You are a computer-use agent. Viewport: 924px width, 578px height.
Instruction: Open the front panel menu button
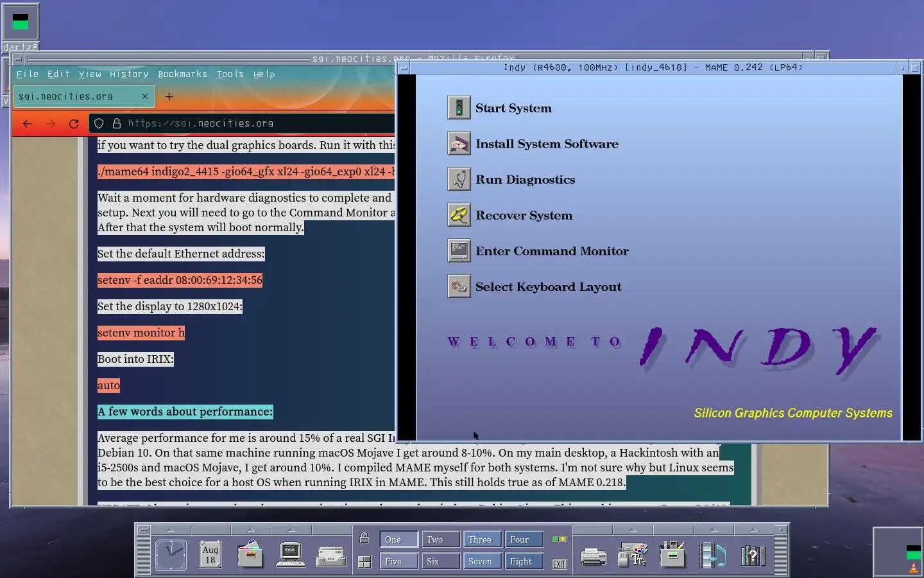(x=144, y=530)
